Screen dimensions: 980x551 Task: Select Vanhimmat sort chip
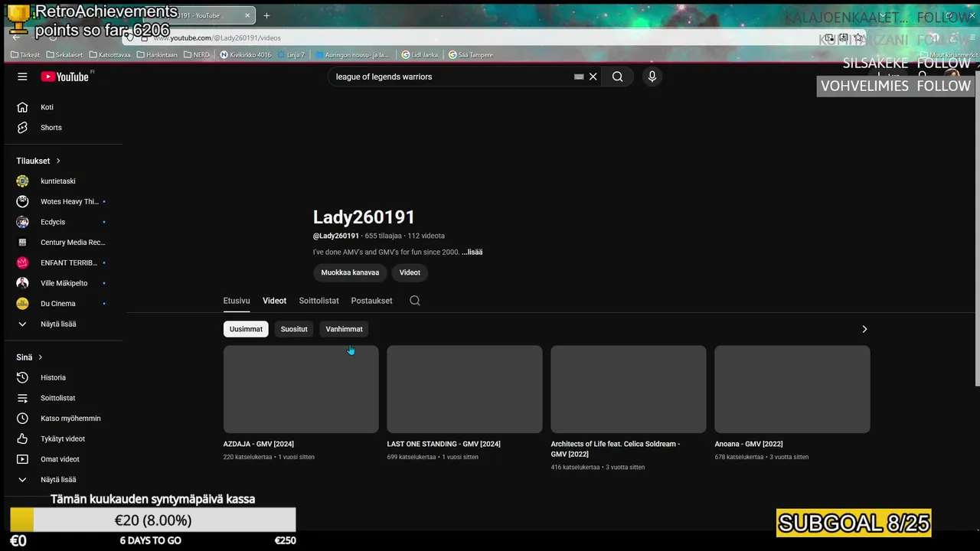pos(344,329)
